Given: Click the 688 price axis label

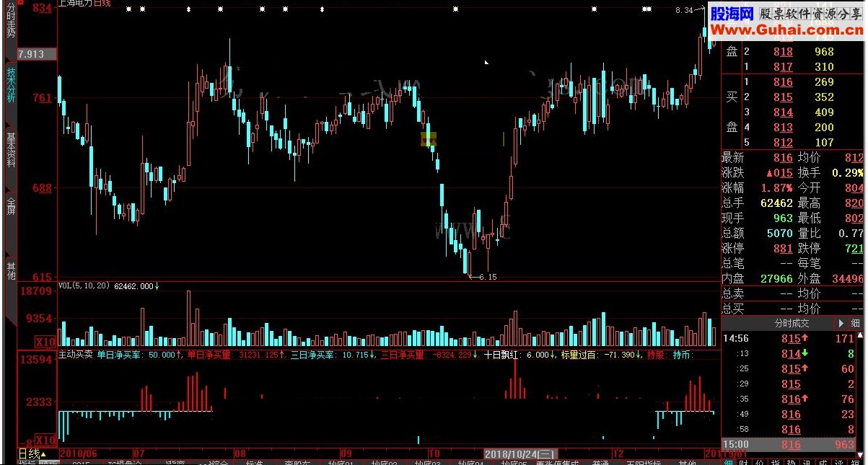Looking at the screenshot, I should tap(42, 188).
